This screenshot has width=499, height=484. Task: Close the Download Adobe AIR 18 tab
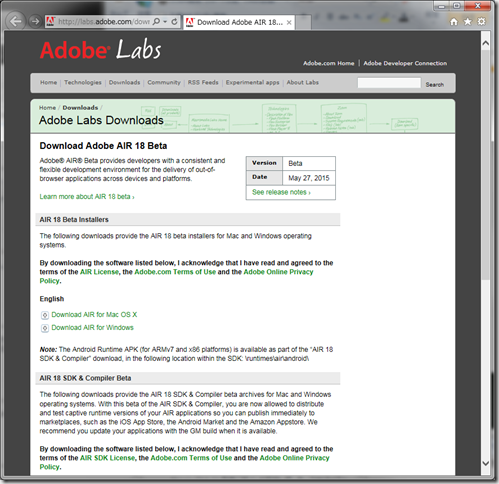pos(289,22)
